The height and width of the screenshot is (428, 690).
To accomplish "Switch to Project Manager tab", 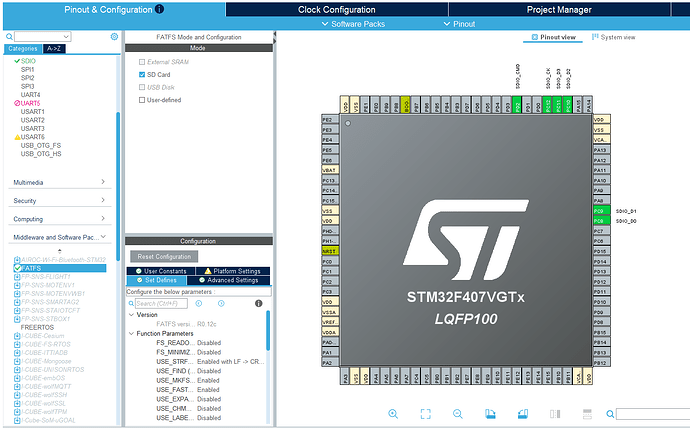I will 559,9.
